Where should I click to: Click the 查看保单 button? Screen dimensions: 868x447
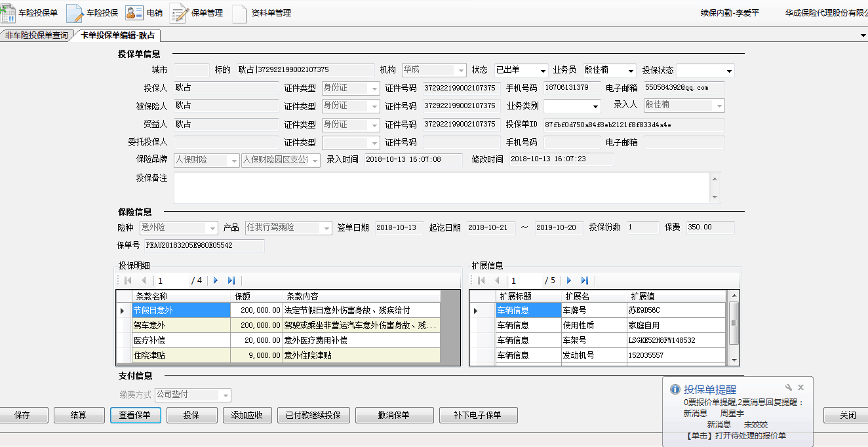tap(135, 415)
